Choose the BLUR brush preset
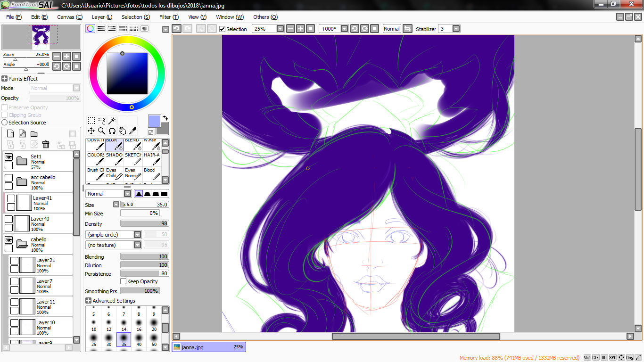The image size is (644, 362). click(114, 145)
